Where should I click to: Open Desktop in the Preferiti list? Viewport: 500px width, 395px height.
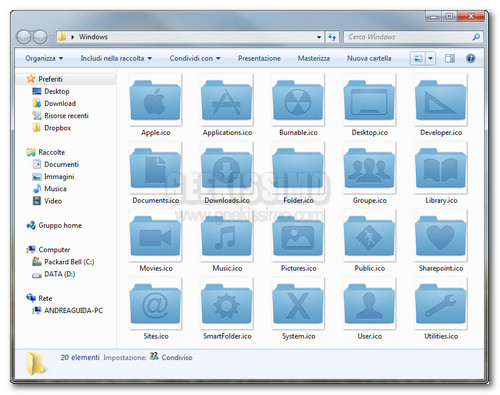[57, 91]
